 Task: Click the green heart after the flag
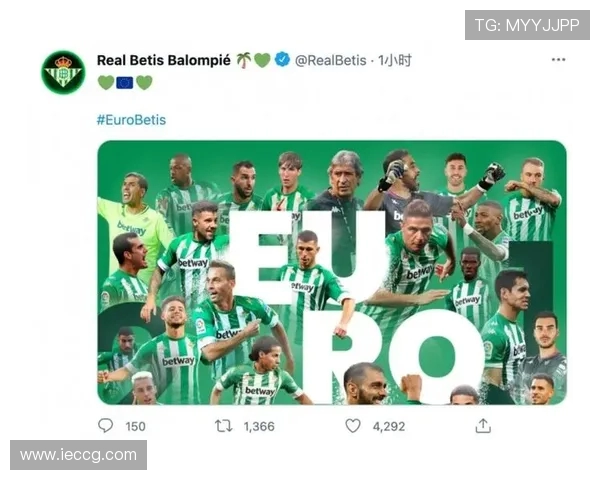coord(144,82)
